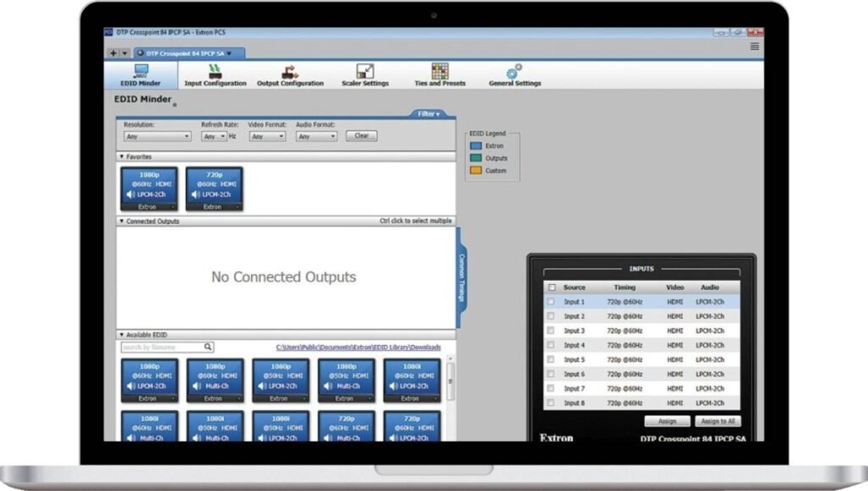Check the Input 7 checkbox
This screenshot has height=491, width=868.
pyautogui.click(x=550, y=388)
